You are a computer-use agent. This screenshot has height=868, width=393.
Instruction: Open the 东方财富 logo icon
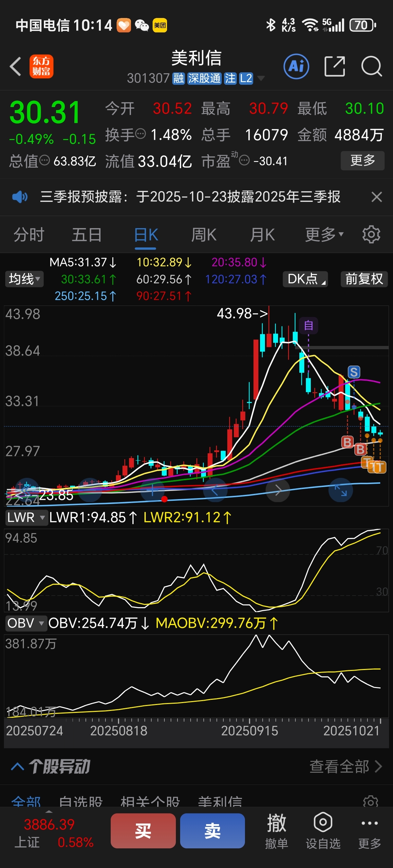tap(41, 66)
